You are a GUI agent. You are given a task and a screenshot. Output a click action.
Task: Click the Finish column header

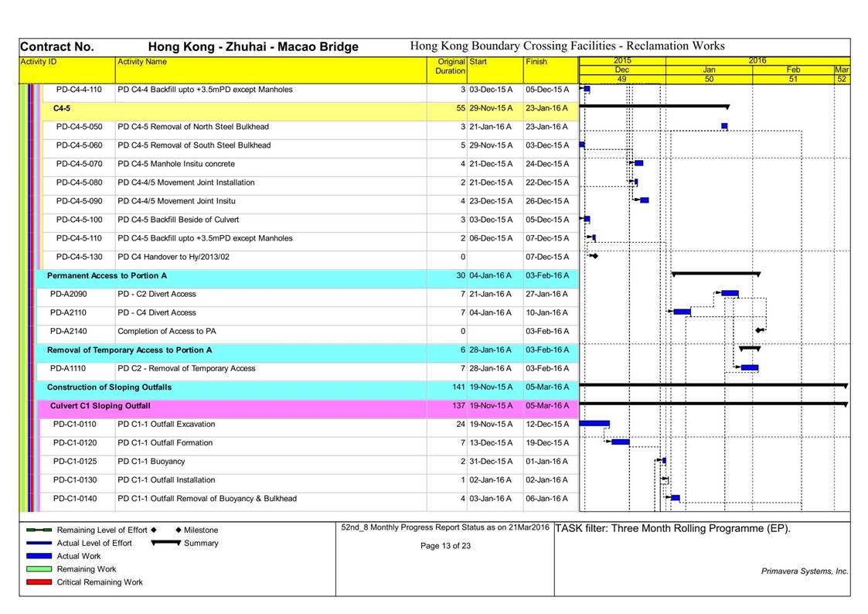[x=551, y=70]
